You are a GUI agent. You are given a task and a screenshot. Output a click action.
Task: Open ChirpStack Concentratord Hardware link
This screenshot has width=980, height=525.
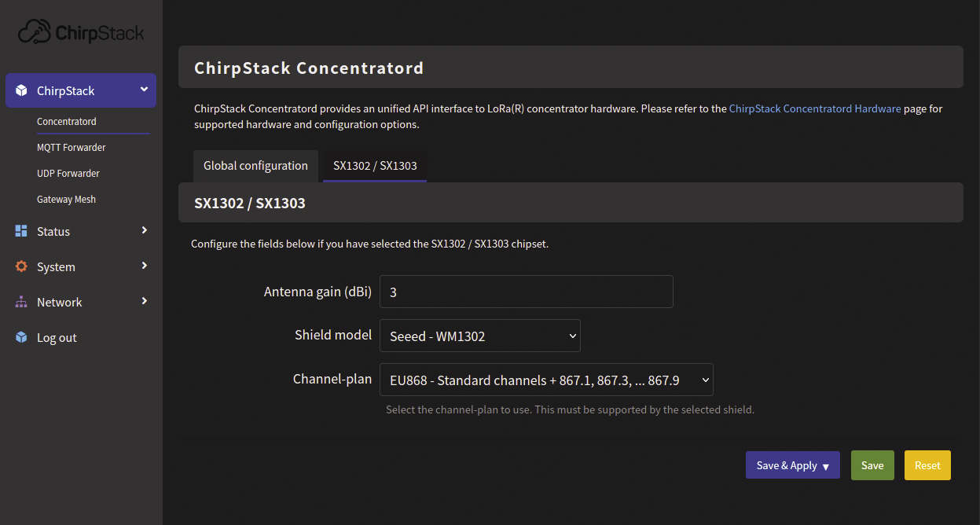[815, 108]
